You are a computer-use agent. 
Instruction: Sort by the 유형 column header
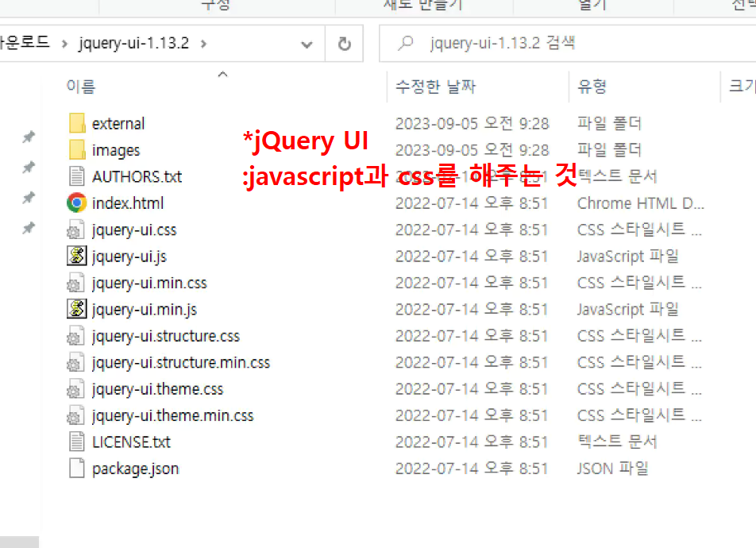(592, 87)
